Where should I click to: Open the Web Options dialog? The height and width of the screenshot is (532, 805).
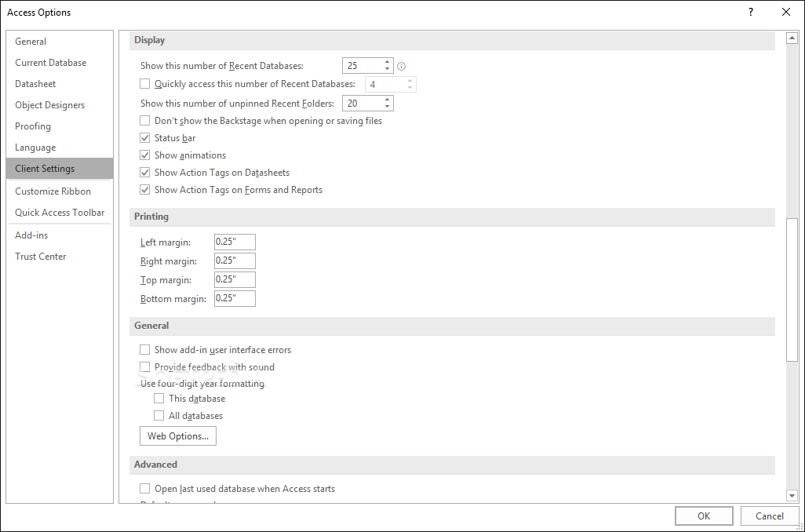(x=178, y=436)
